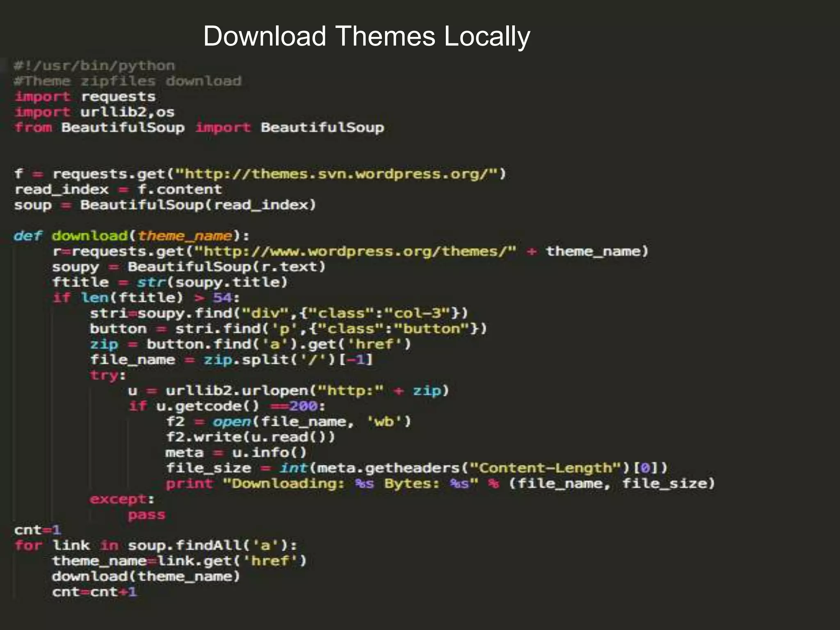Click the "theme_name=link.get('href')" line

pyautogui.click(x=179, y=561)
